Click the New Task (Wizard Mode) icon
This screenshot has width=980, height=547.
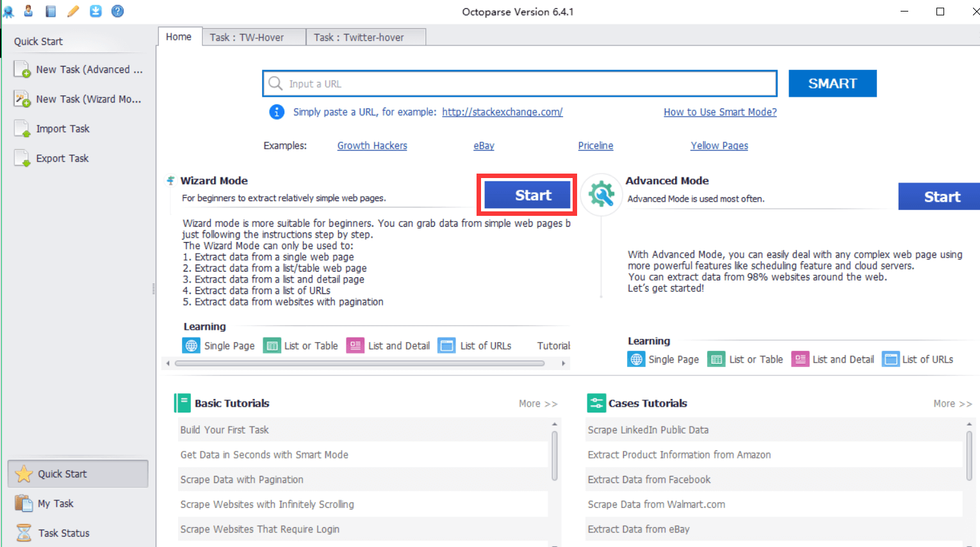point(22,99)
